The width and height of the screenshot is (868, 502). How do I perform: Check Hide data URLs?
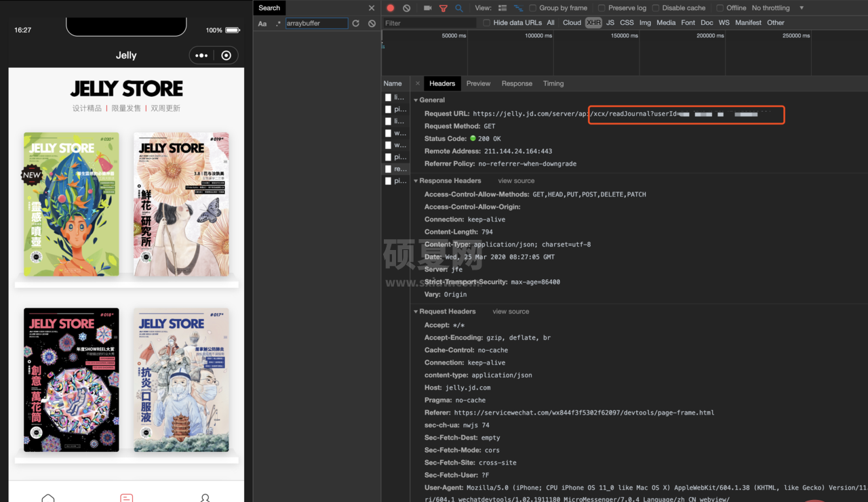click(x=487, y=23)
